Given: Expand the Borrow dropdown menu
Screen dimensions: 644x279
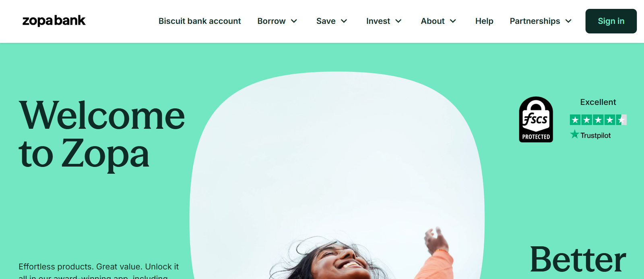Looking at the screenshot, I should coord(277,21).
